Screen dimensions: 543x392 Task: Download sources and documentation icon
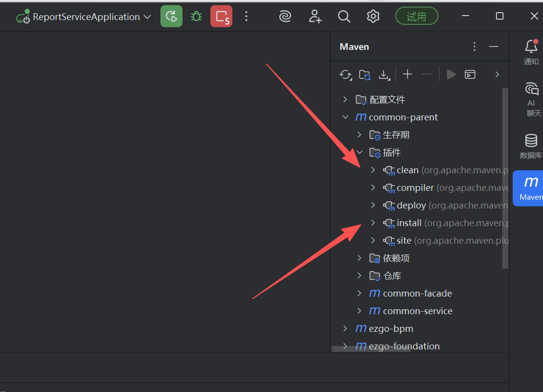(384, 74)
